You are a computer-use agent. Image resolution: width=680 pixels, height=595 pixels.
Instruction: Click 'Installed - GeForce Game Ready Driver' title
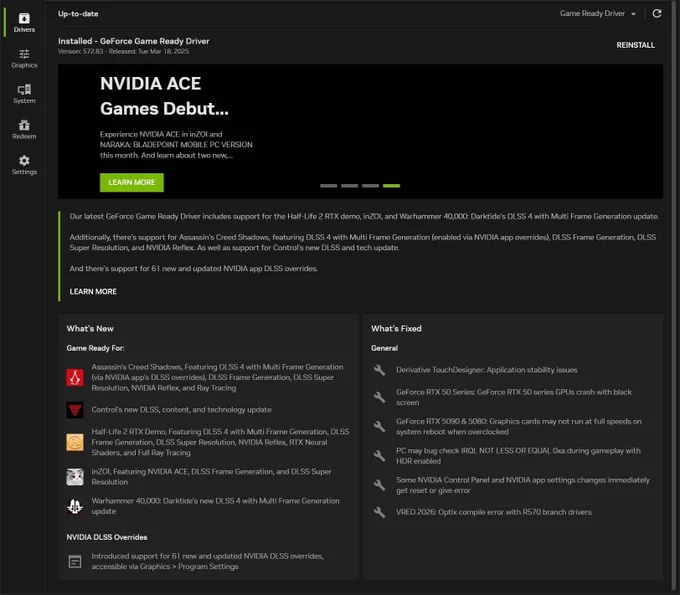tap(134, 41)
